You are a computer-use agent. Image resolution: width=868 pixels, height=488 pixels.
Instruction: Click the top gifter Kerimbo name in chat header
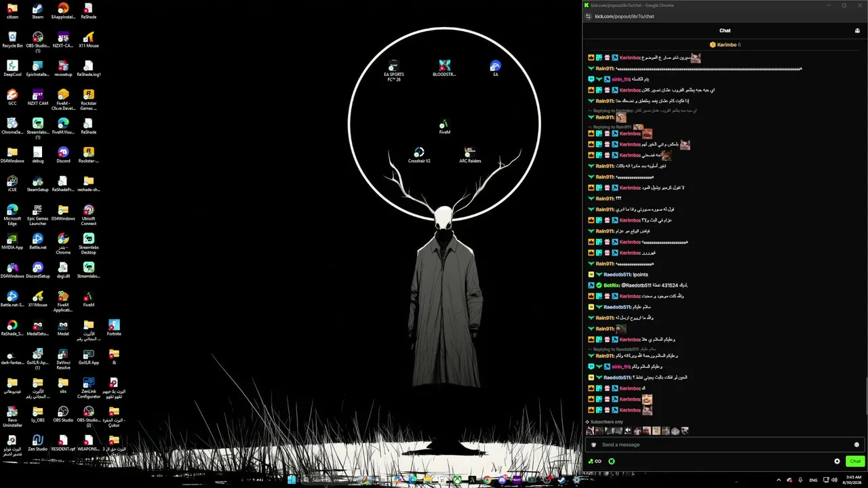(726, 45)
